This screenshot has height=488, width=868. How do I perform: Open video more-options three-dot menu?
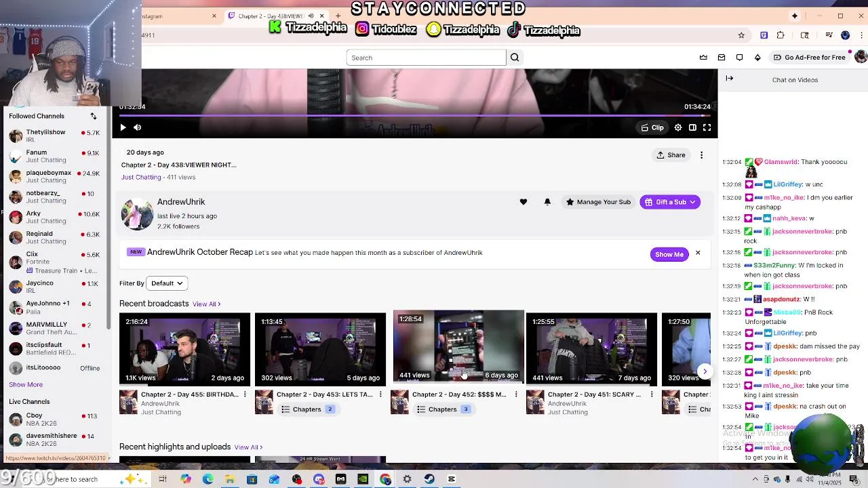(x=702, y=155)
